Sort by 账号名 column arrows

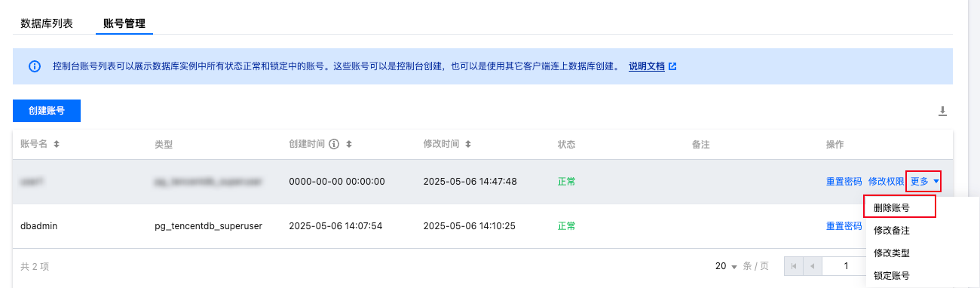[56, 144]
